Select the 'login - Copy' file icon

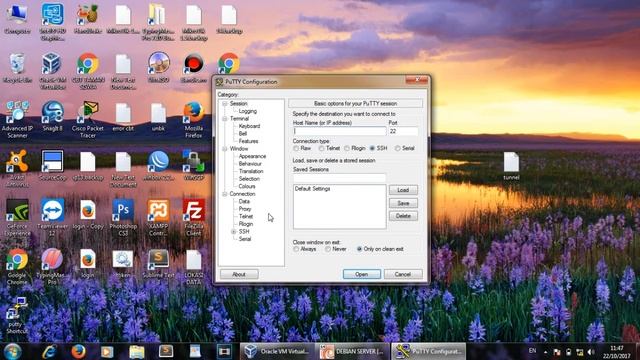(87, 214)
